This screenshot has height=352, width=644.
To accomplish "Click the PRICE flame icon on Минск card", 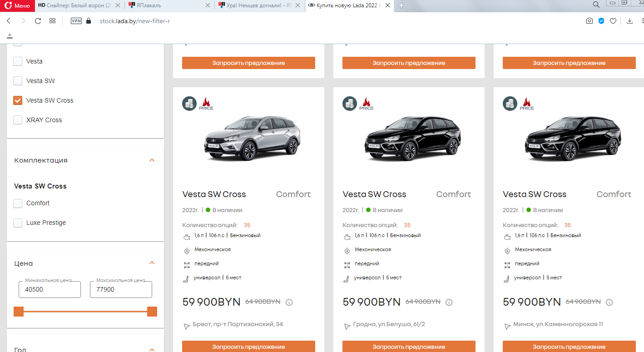I will (x=527, y=104).
